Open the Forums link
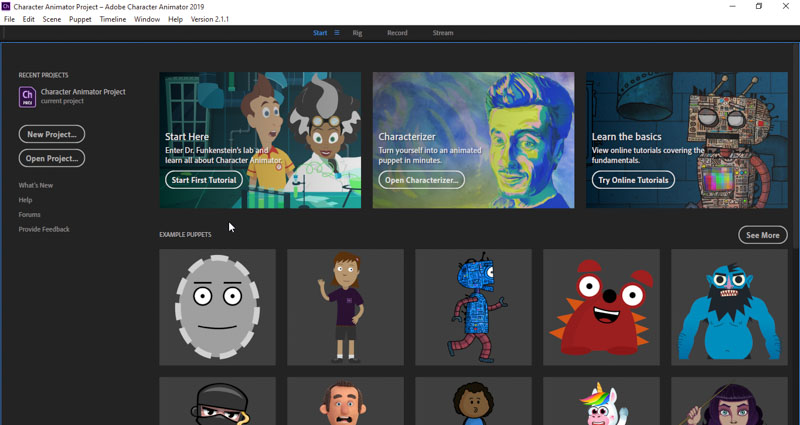The image size is (800, 425). point(30,215)
